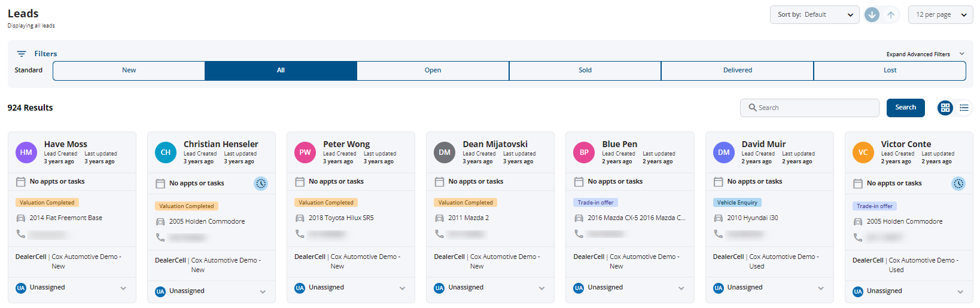
Task: Expand assignee dropdown on Christian Henseler card
Action: (x=263, y=292)
